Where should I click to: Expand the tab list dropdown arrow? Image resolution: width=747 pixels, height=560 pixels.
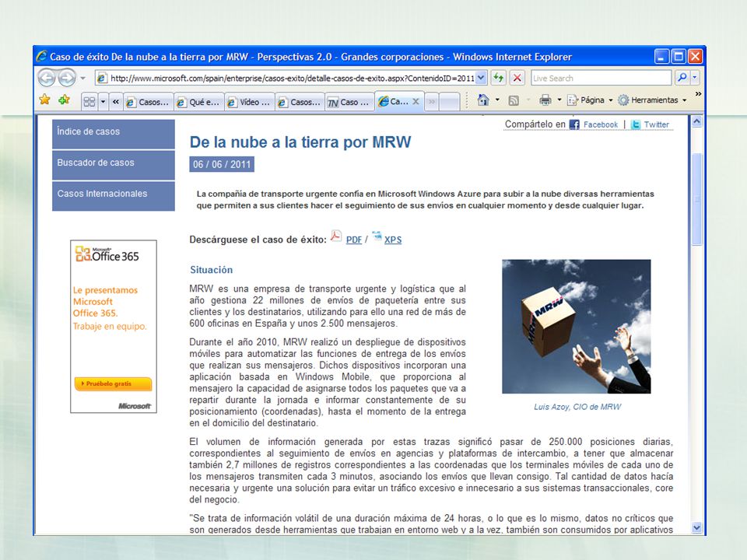(x=103, y=101)
